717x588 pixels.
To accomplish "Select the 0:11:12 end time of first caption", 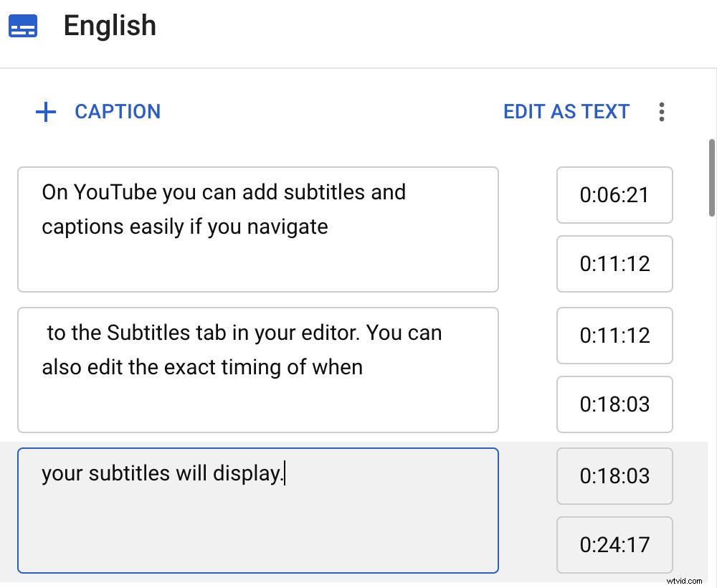I will coord(614,264).
